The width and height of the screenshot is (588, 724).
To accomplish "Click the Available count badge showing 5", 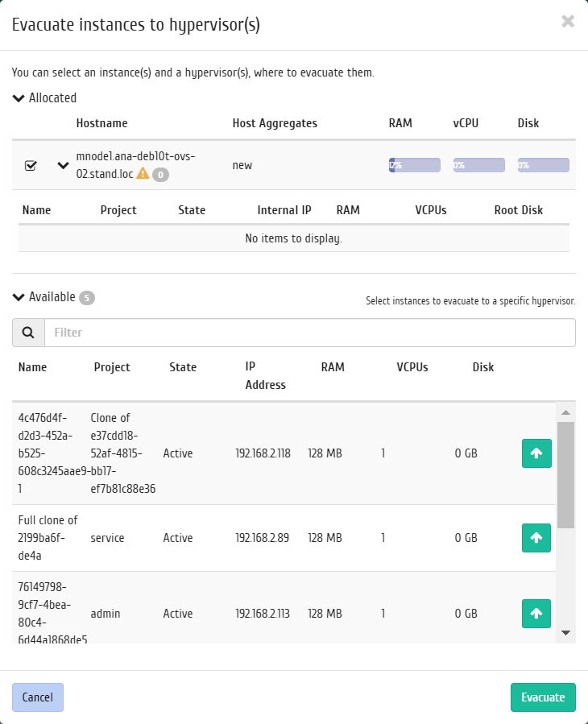I will coord(87,298).
